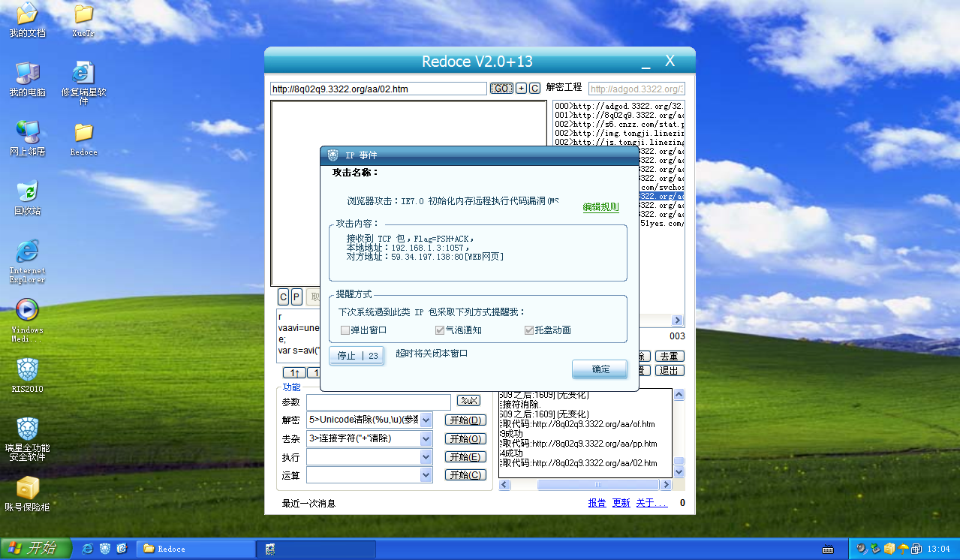This screenshot has height=560, width=960.
Task: Click log panel scroll down arrow
Action: (x=679, y=472)
